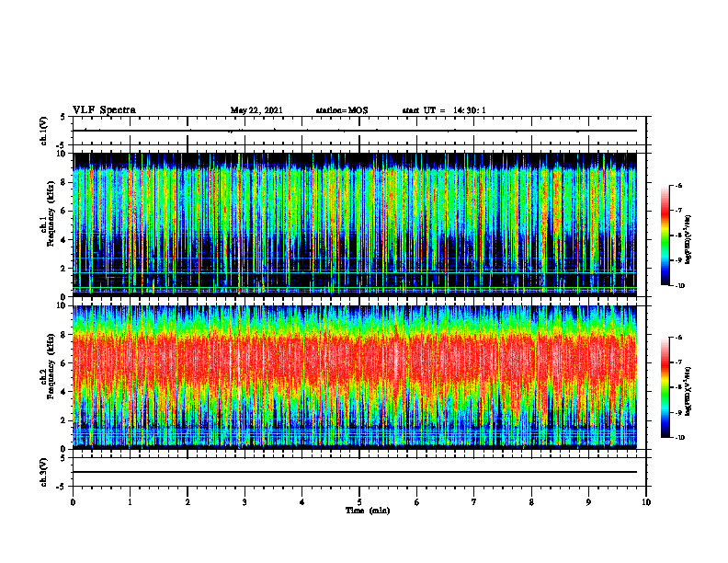Click the ch.2 "Frequency (kHz)" axis label

[x=51, y=366]
